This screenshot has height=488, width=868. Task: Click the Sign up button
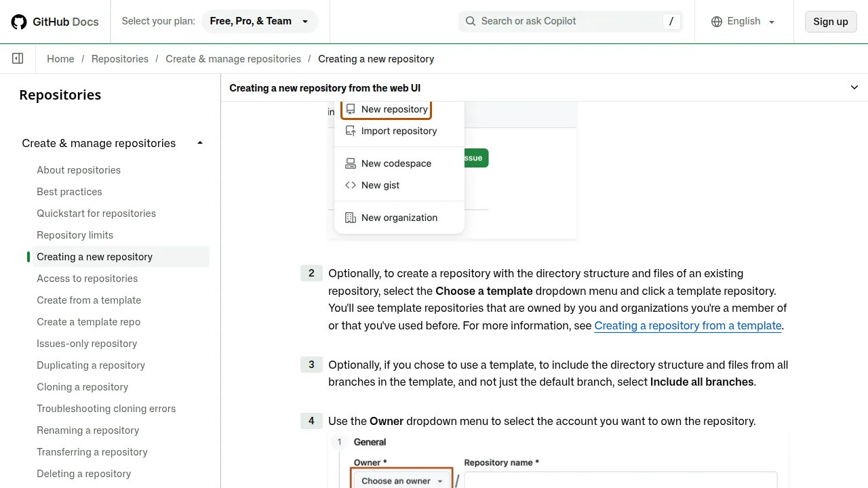click(x=831, y=22)
